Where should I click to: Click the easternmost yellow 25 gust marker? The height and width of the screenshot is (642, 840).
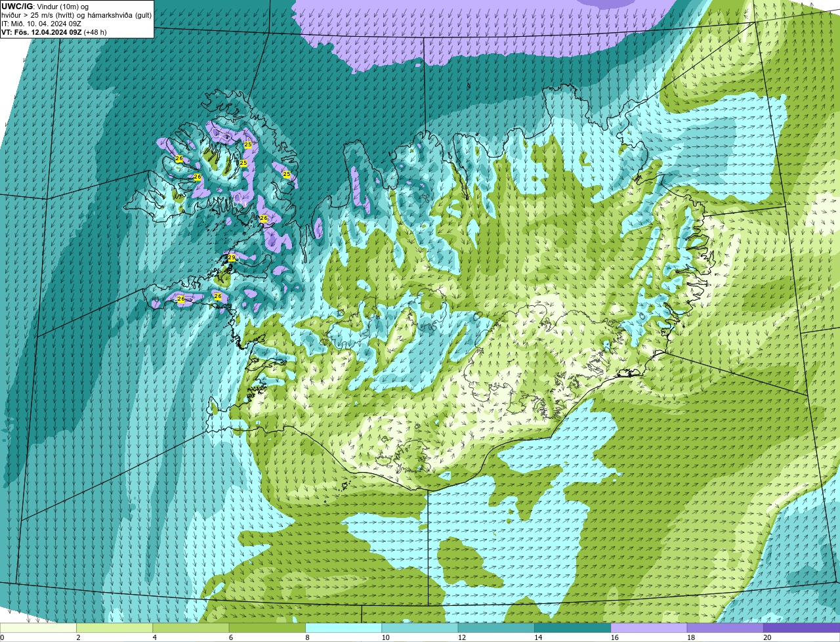[286, 174]
